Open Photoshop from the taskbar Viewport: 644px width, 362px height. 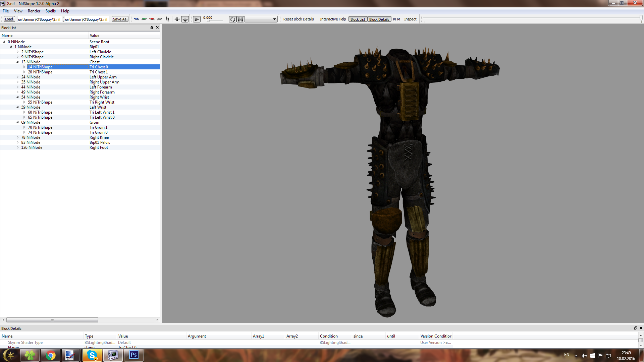tap(134, 355)
